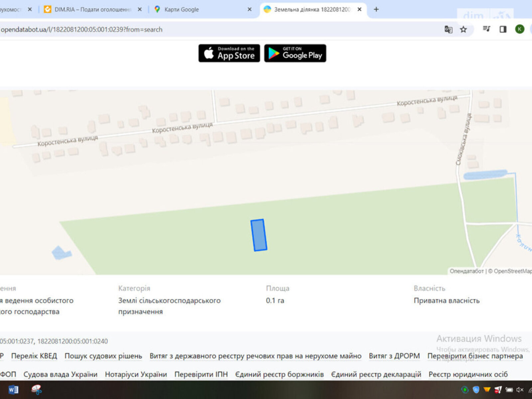The image size is (532, 399).
Task: Toggle the browser side panel icon
Action: tap(503, 29)
